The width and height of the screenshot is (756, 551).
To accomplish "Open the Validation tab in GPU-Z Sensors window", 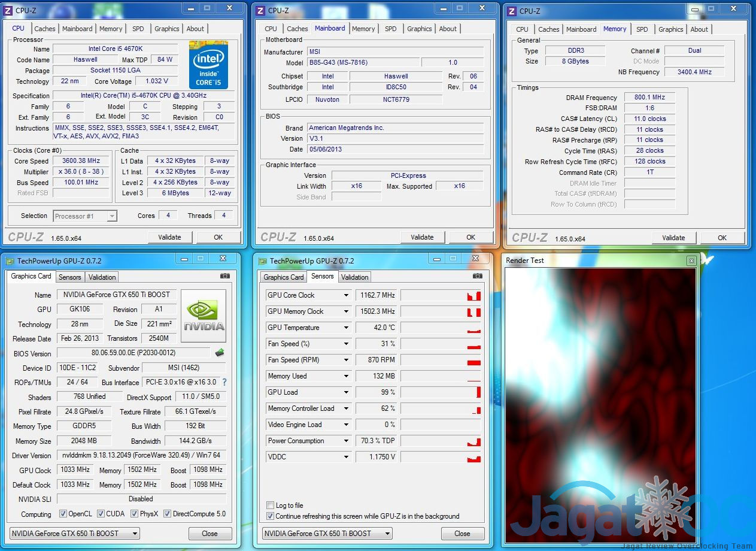I will (x=354, y=277).
